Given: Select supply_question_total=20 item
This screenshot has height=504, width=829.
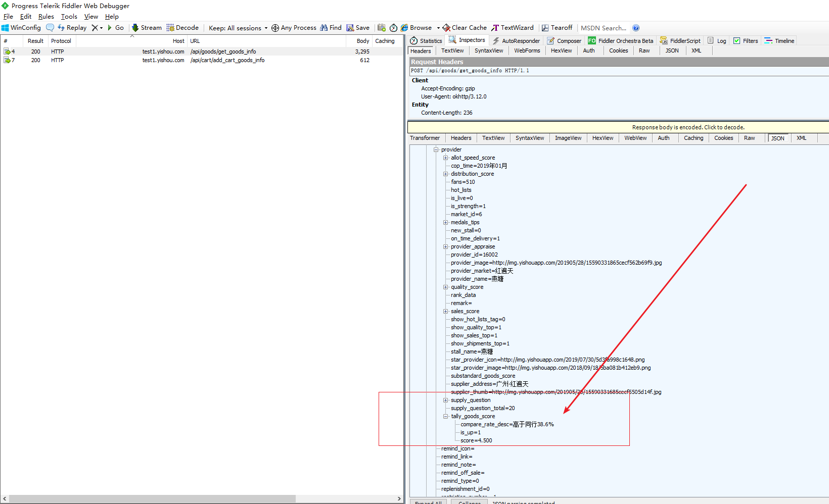Looking at the screenshot, I should pyautogui.click(x=483, y=408).
